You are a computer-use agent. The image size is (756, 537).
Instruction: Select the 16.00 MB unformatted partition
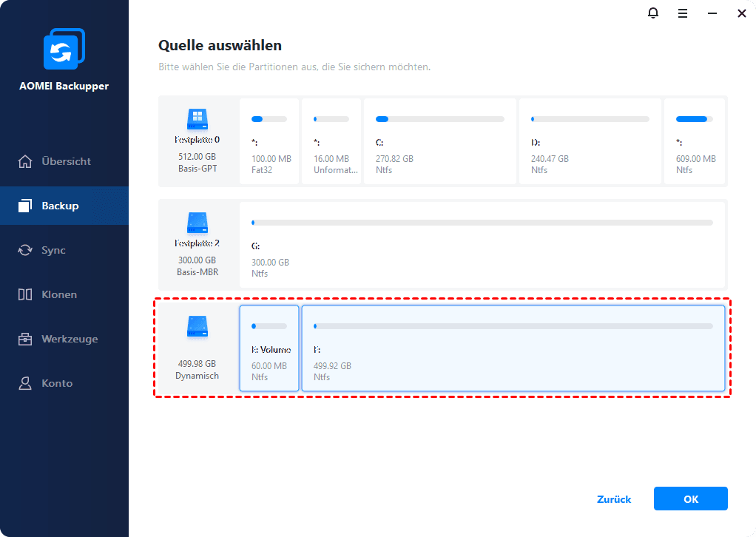[331, 141]
